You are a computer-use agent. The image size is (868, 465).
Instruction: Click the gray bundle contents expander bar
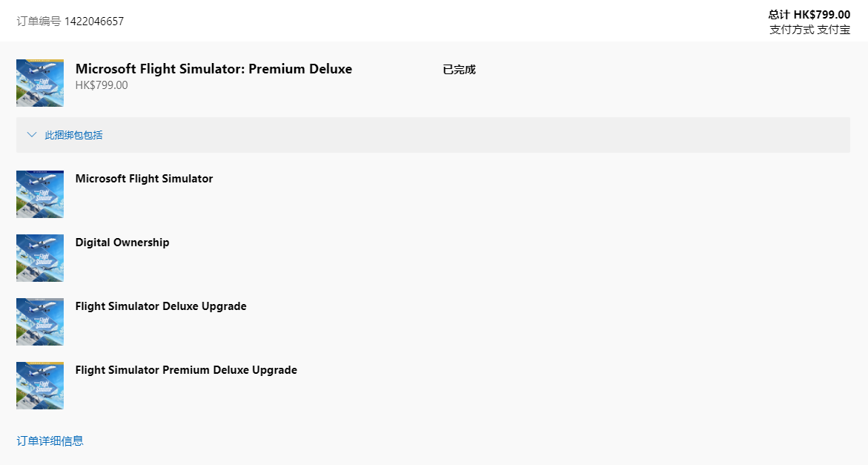tap(433, 134)
